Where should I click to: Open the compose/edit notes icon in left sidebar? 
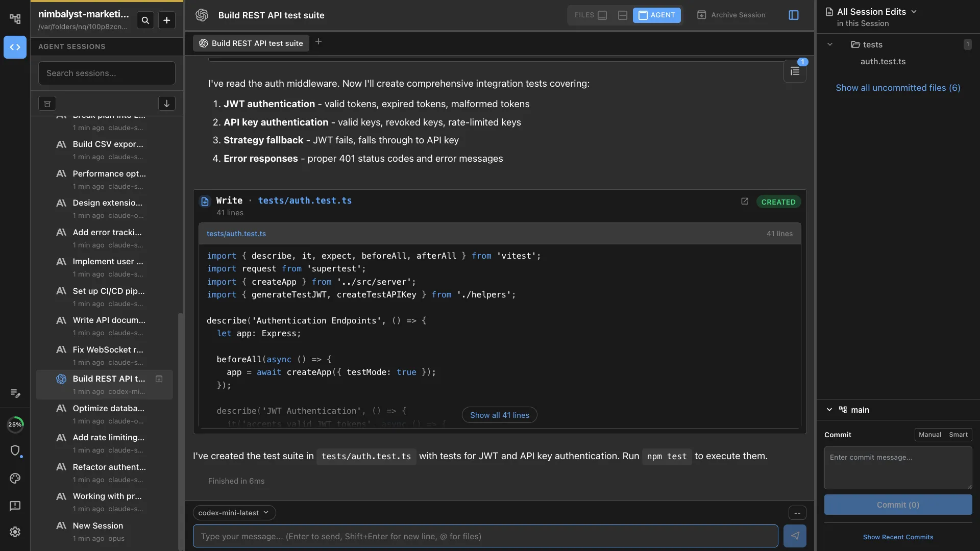pyautogui.click(x=15, y=393)
